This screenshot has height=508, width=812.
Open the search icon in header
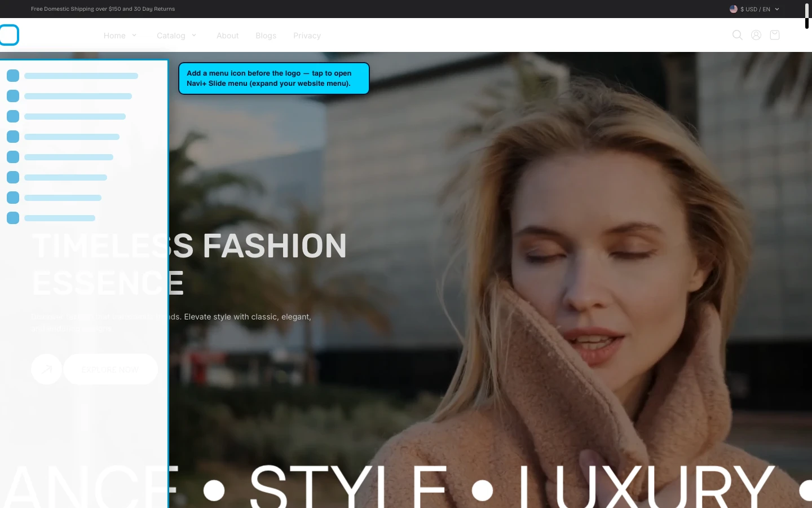tap(737, 35)
